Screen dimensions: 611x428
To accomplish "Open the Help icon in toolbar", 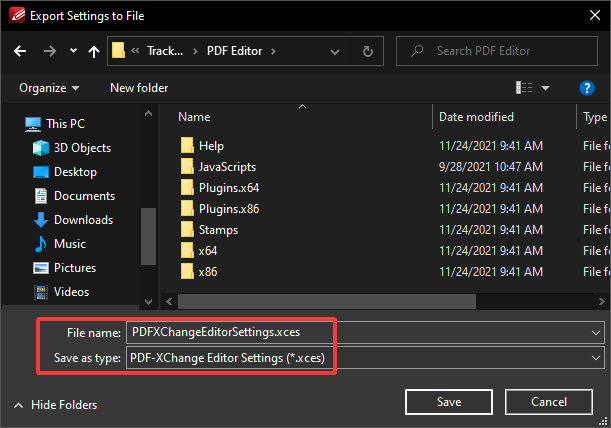I will pyautogui.click(x=587, y=88).
